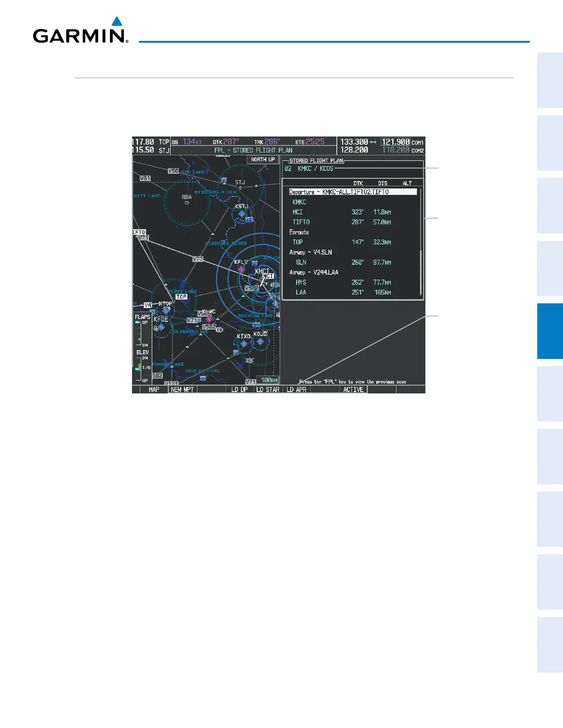Click the V502 airway label near KLWC

[x=209, y=327]
